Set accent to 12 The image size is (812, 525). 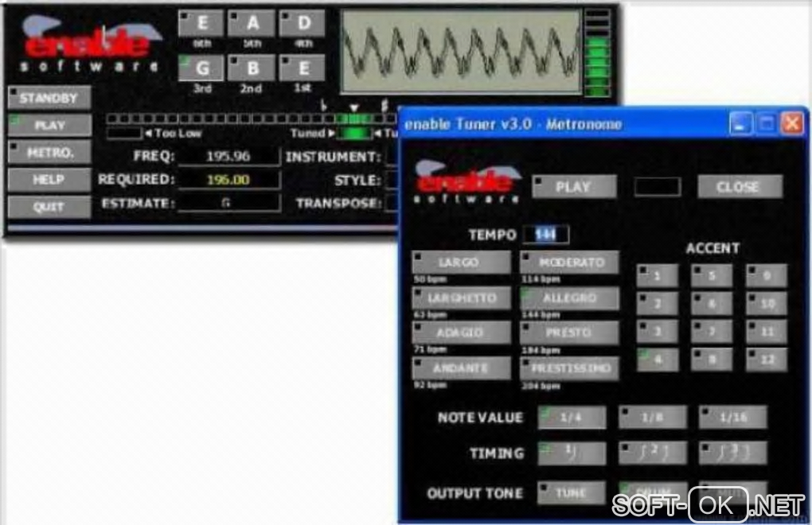click(767, 360)
